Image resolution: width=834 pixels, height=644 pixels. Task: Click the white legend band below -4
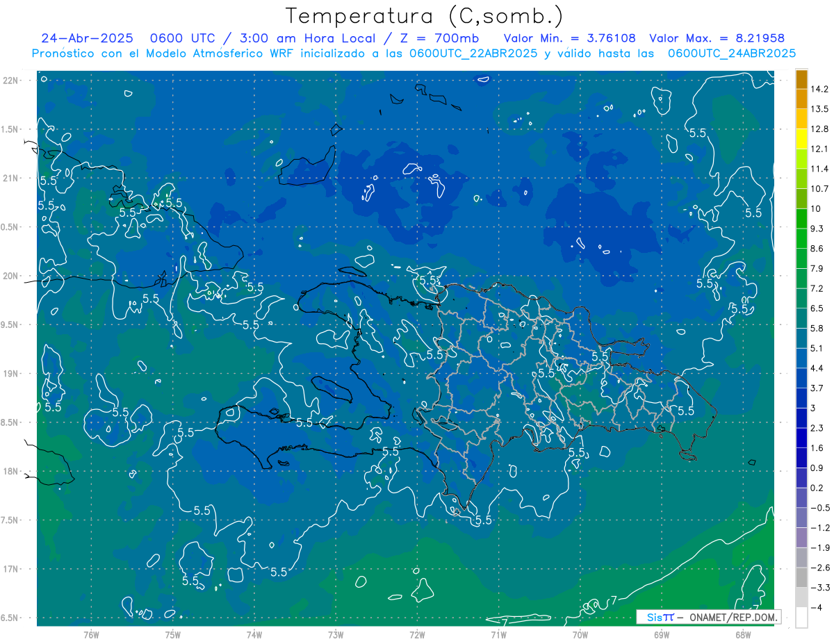coord(801,618)
